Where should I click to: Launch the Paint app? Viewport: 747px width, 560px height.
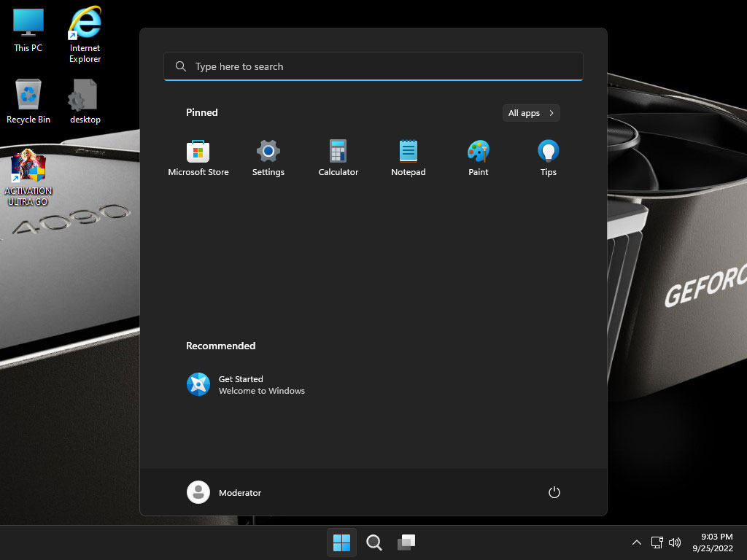479,158
